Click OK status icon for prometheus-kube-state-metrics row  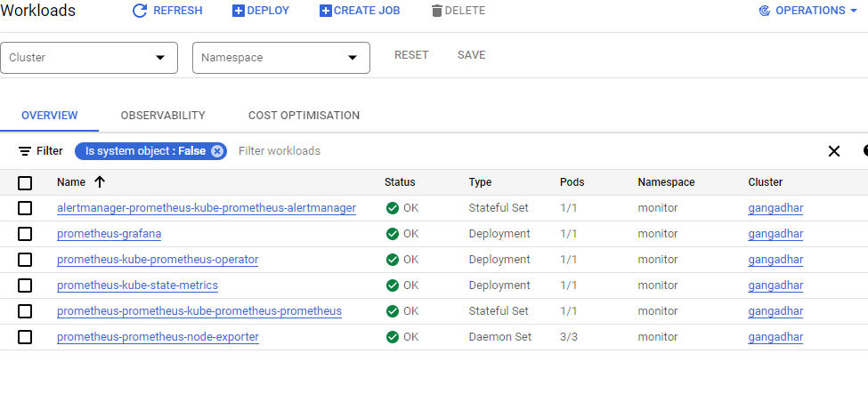tap(393, 285)
